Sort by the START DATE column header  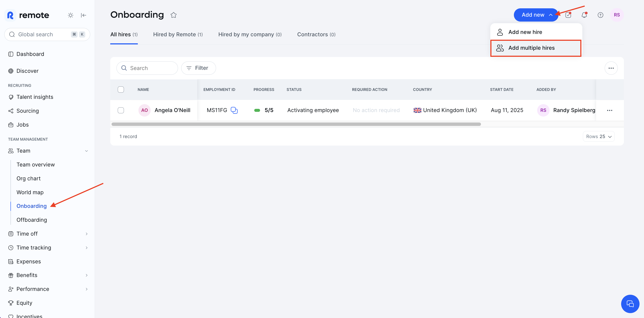coord(501,89)
